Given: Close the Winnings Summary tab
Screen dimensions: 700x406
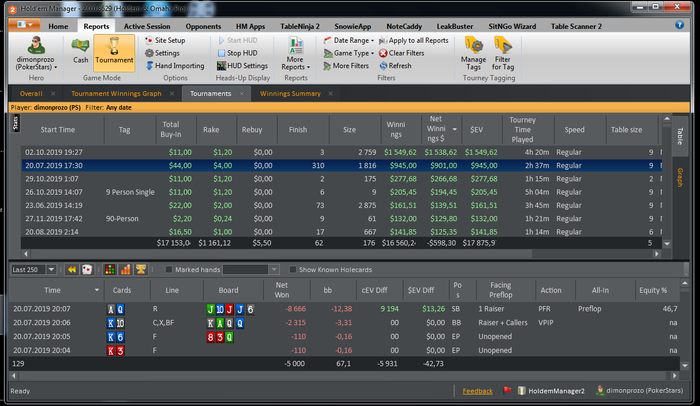Looking at the screenshot, I should [330, 93].
